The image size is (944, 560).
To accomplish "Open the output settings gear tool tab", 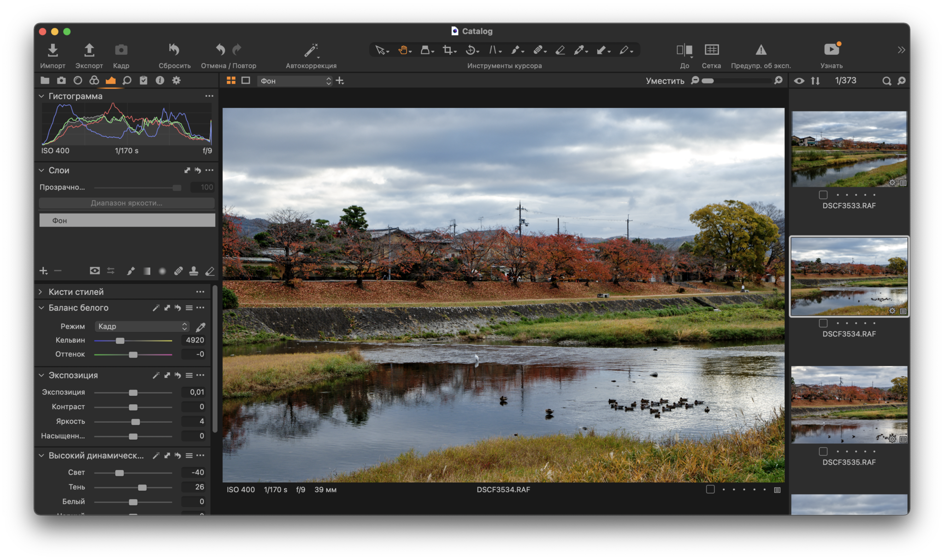I will (x=176, y=81).
